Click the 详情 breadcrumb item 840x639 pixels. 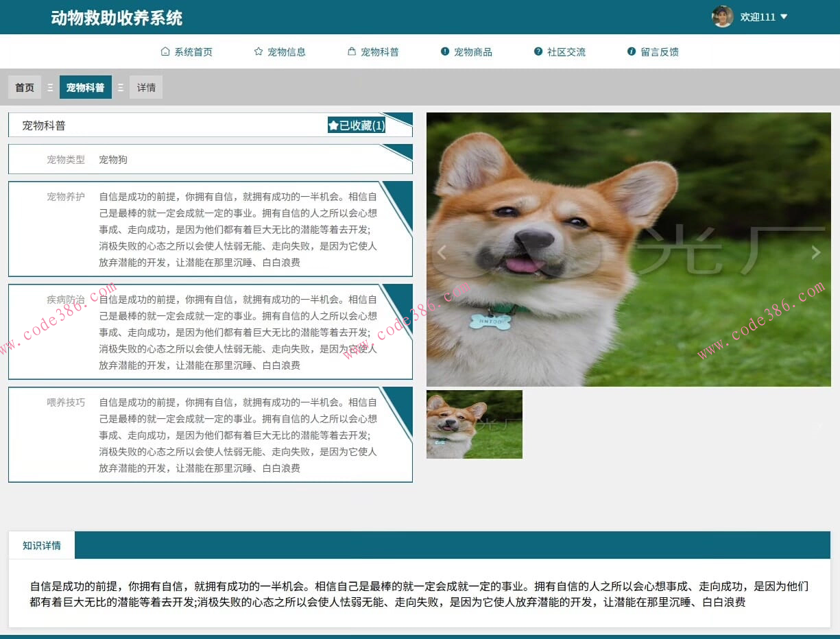(146, 88)
